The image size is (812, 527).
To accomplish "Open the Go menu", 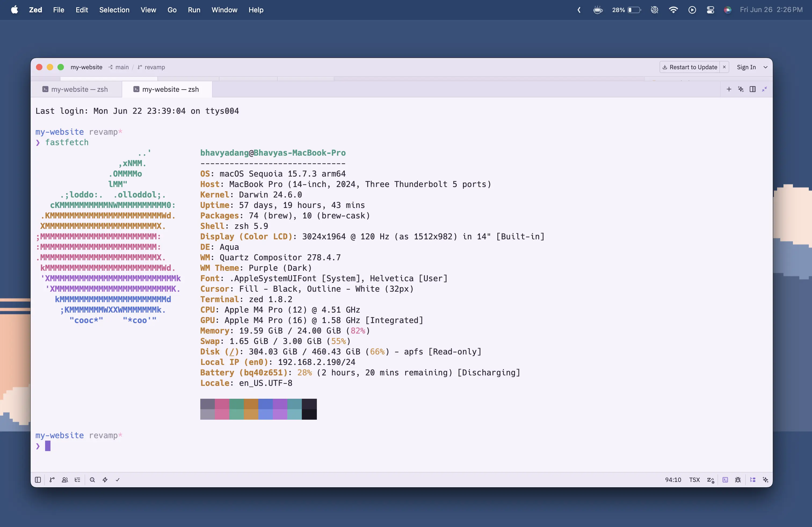I will click(x=172, y=10).
